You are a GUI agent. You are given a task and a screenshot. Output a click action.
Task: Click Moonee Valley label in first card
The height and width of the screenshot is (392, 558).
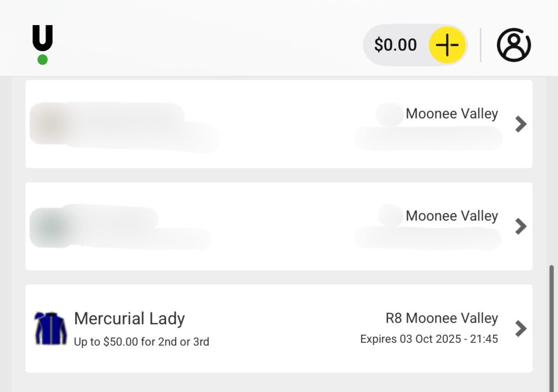[452, 114]
